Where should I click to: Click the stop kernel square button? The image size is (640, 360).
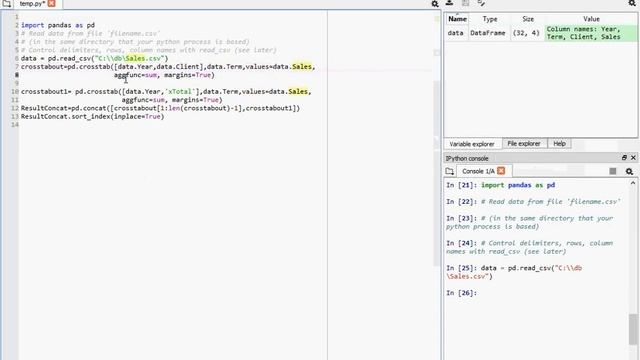click(x=613, y=171)
